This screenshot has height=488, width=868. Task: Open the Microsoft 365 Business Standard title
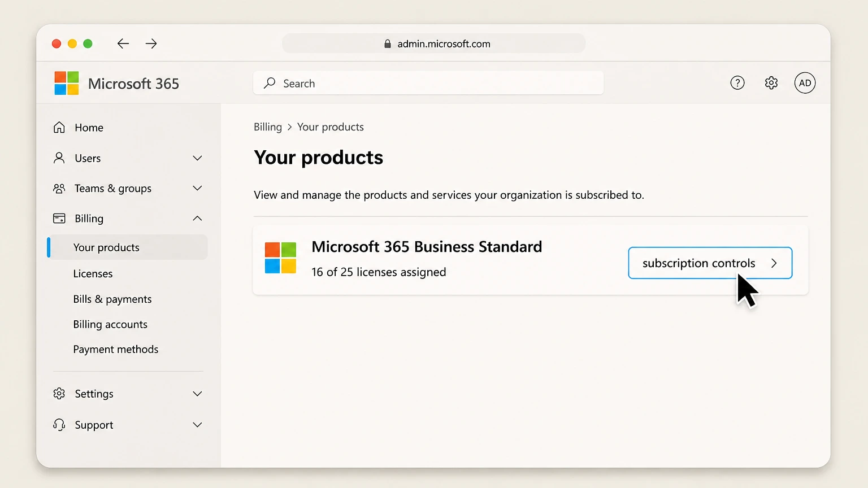(x=427, y=247)
